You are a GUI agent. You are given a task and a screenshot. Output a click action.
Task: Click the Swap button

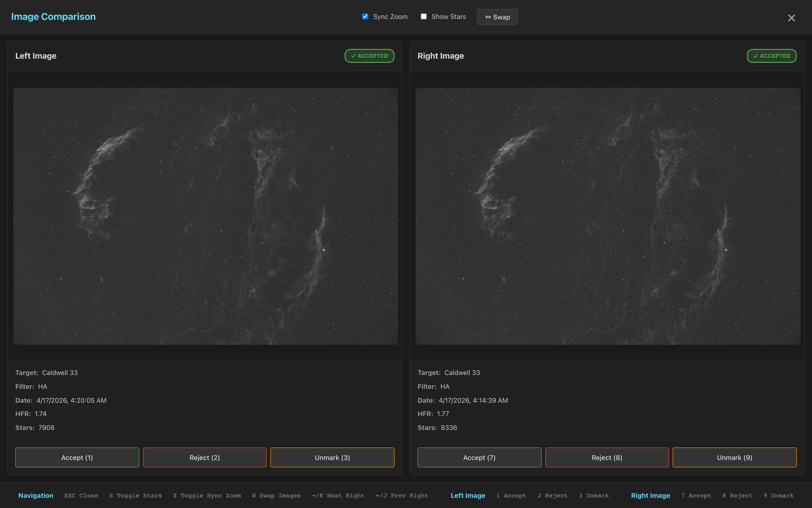497,17
